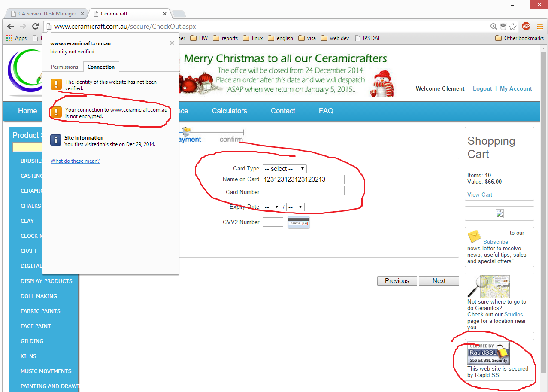Click 'What do these mean?' link
Viewport: 548px width, 392px height.
click(75, 161)
